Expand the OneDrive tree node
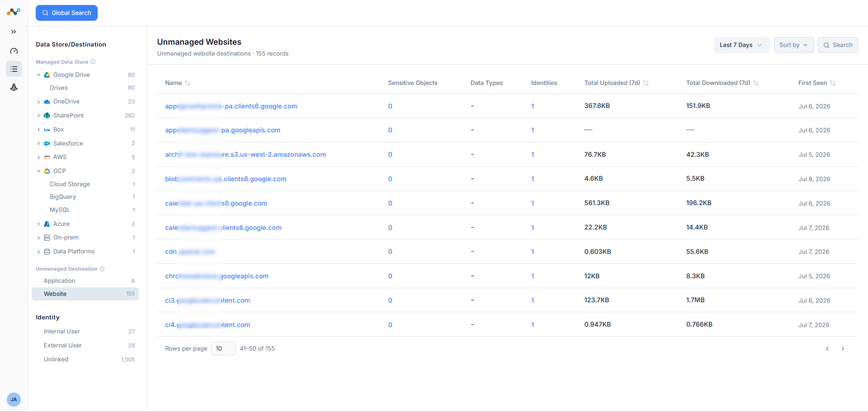This screenshot has width=868, height=412. click(x=38, y=102)
